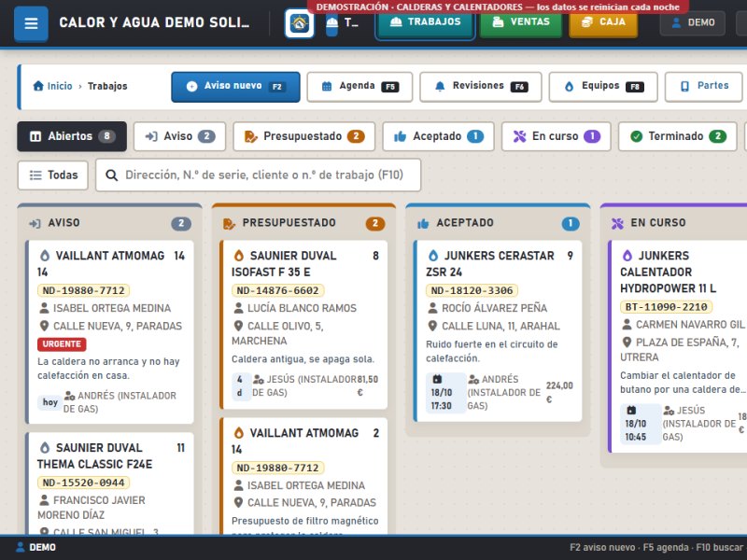Filter by Terminado status tab
The height and width of the screenshot is (560, 747).
(678, 136)
